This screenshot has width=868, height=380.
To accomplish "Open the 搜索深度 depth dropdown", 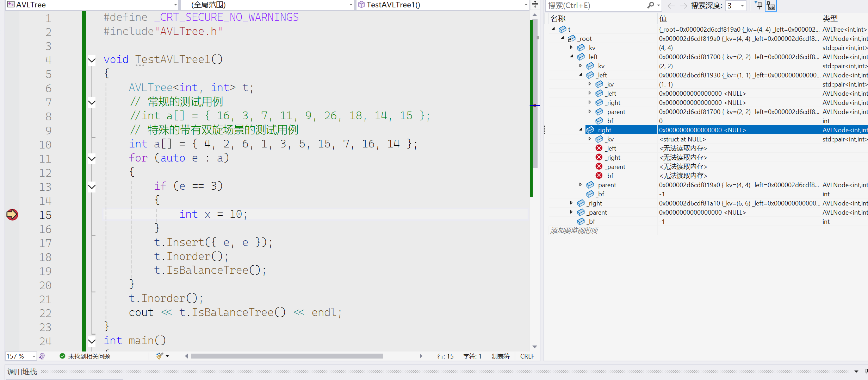I will [x=742, y=6].
